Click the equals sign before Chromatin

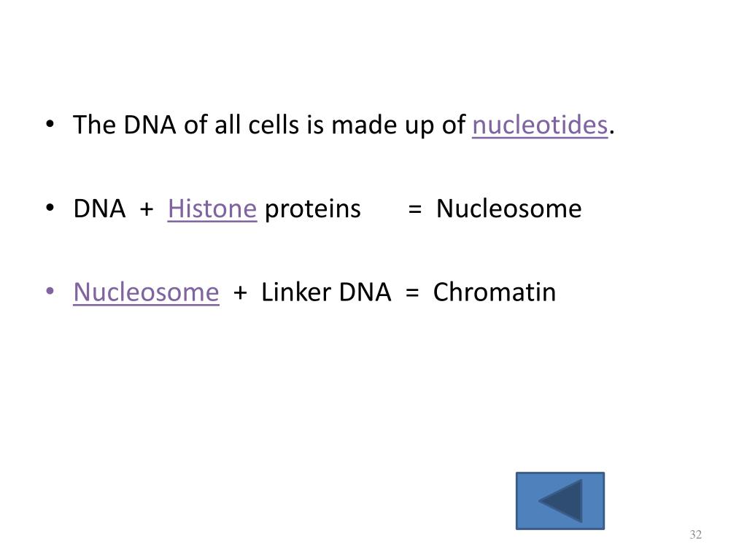(412, 292)
